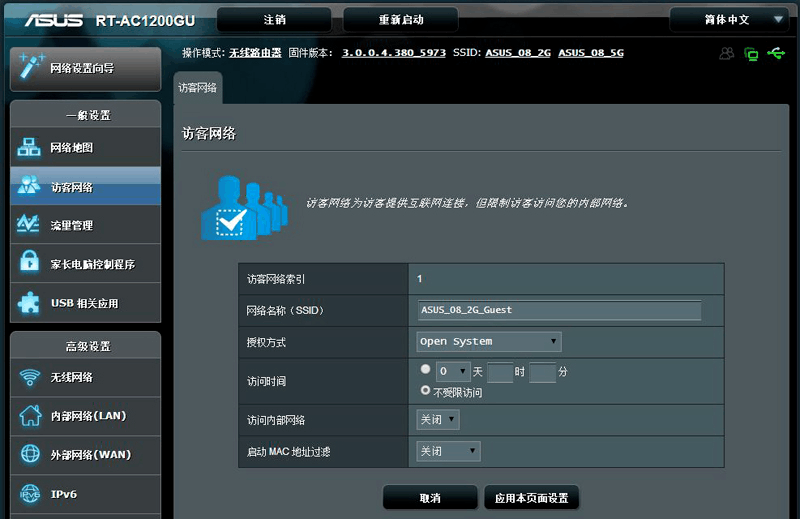Open the 授权方式 Open System dropdown
Screen dimensions: 800x519
[489, 341]
